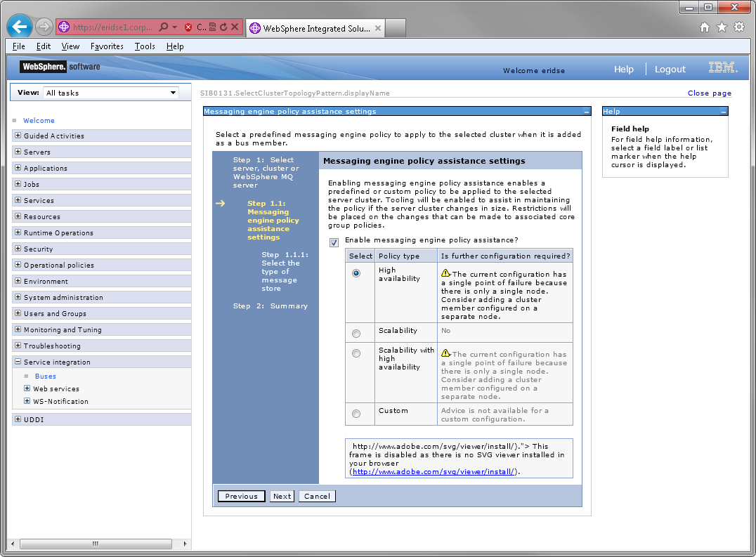Open the View All tasks dropdown
756x557 pixels.
(111, 93)
